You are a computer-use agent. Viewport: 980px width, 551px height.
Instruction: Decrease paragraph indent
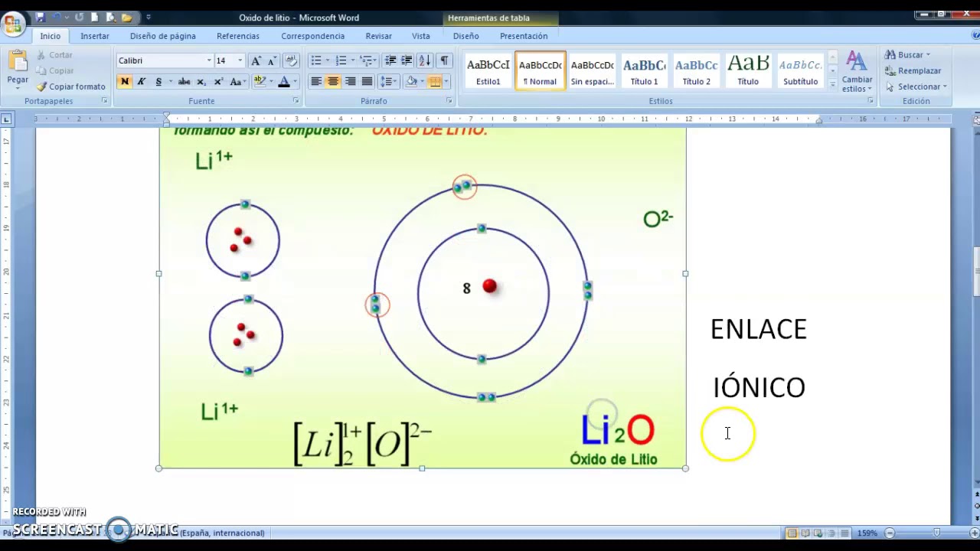coord(390,60)
